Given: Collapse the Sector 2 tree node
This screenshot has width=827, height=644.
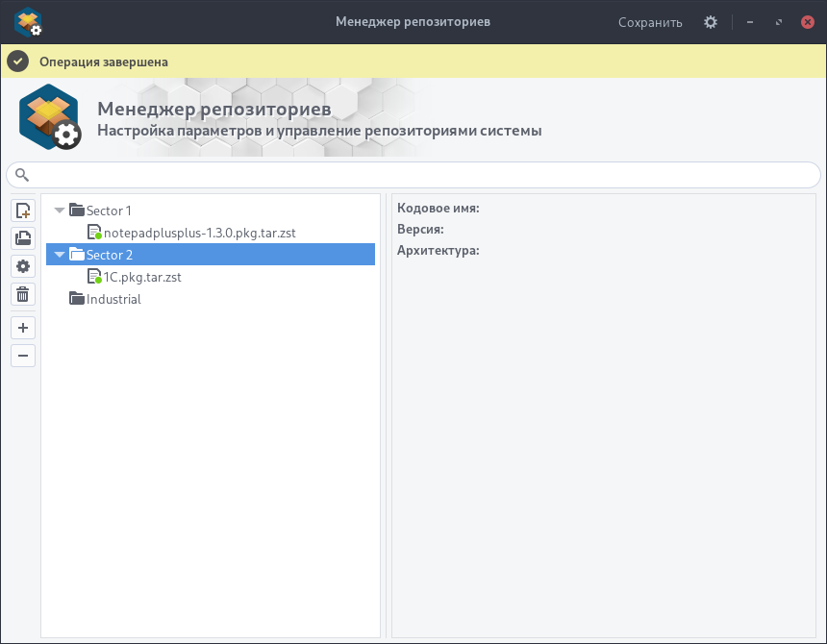Looking at the screenshot, I should coord(61,255).
